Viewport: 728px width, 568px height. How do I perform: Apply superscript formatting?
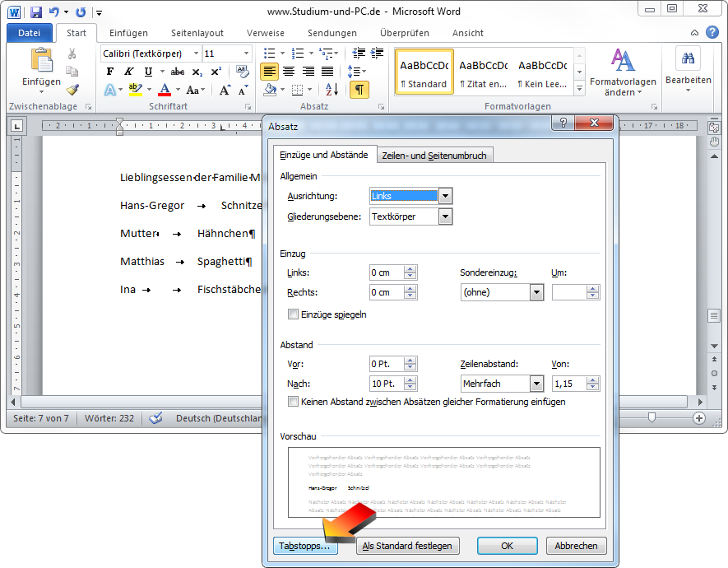click(x=216, y=72)
